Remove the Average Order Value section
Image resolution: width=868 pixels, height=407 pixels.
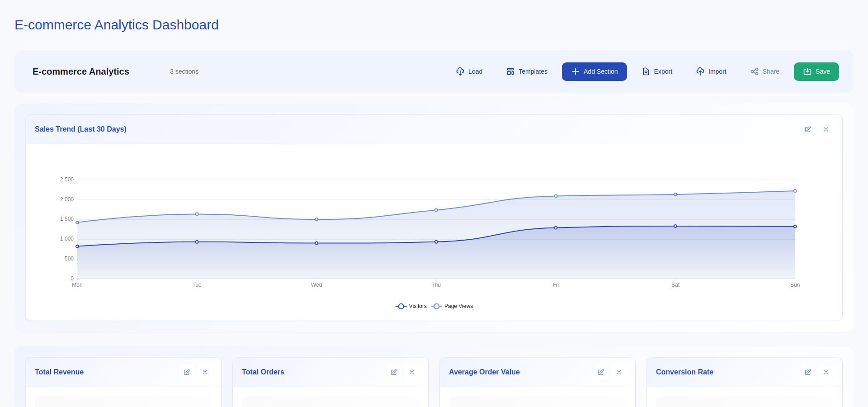619,372
